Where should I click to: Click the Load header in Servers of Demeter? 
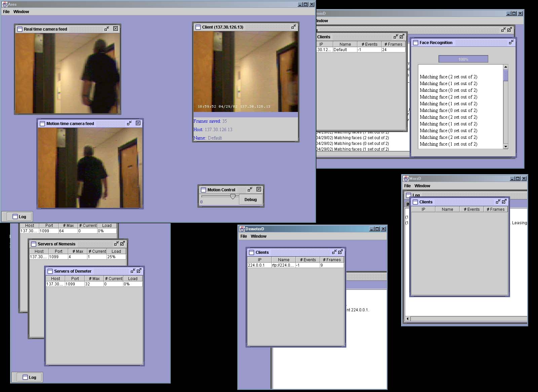pyautogui.click(x=133, y=279)
